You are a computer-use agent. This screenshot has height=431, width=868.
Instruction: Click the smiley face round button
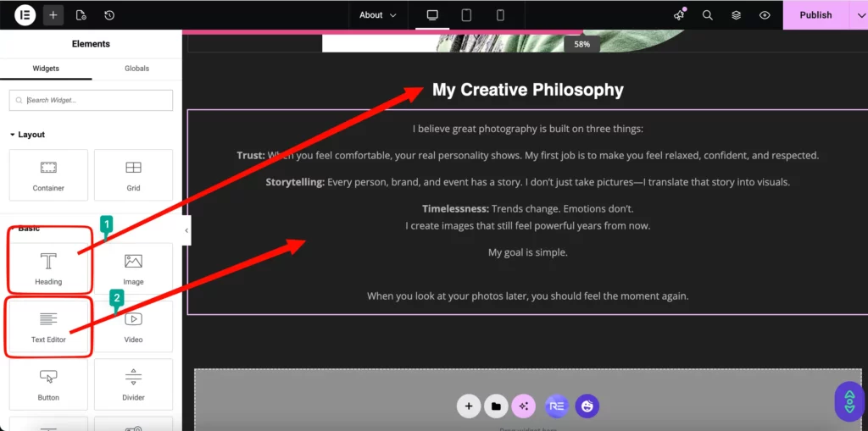tap(587, 406)
